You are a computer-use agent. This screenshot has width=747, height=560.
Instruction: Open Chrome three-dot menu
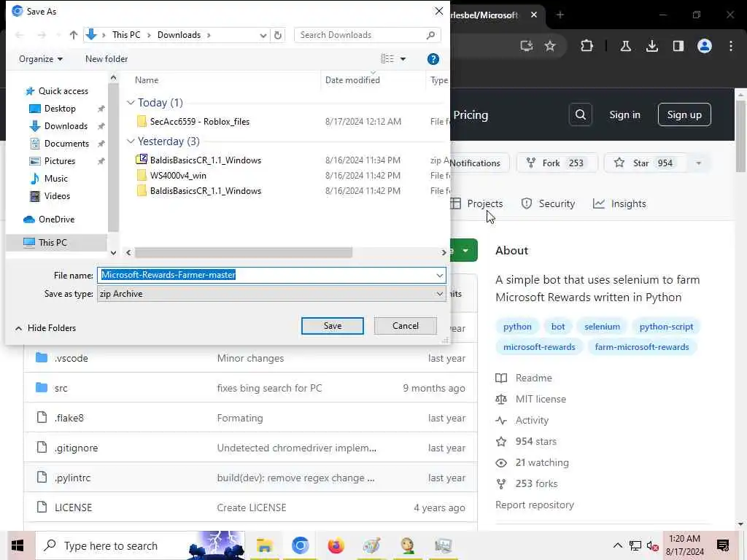[x=731, y=46]
